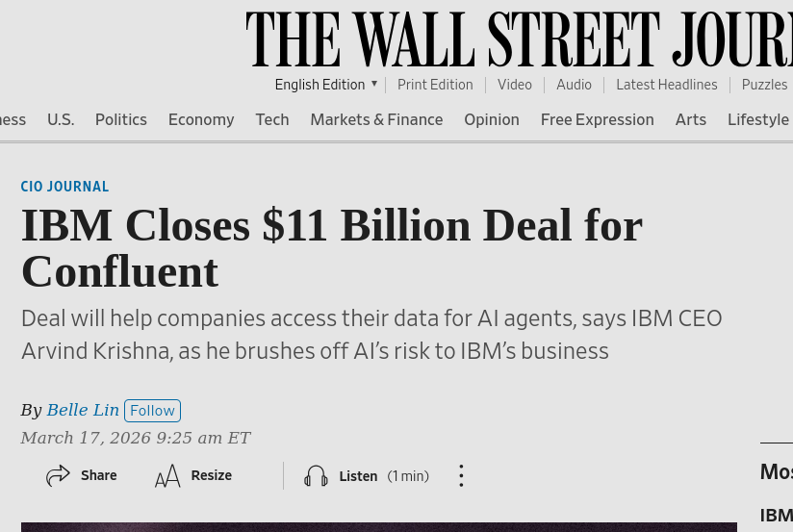Open the CIO Journal section link
The height and width of the screenshot is (532, 793).
[64, 187]
